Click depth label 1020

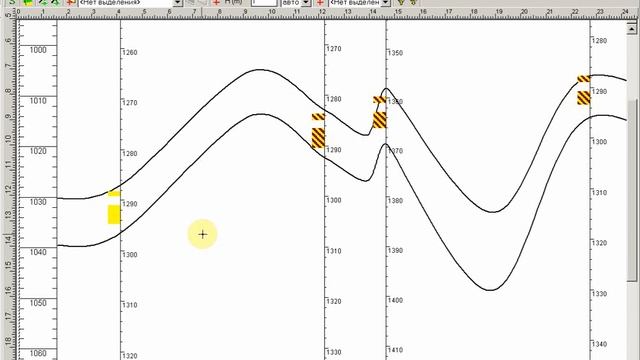[x=38, y=151]
